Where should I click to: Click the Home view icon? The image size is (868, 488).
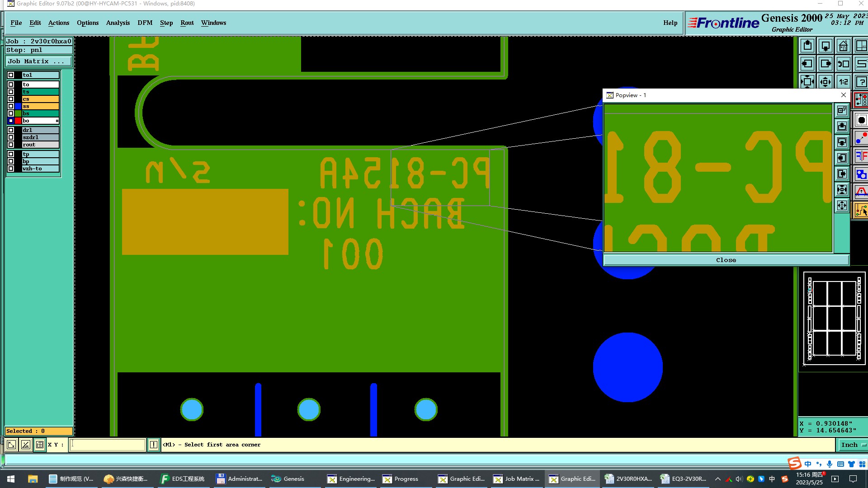(843, 46)
